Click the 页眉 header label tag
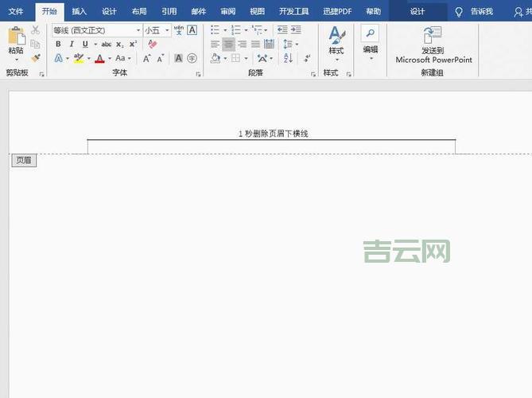The height and width of the screenshot is (398, 532). (x=24, y=160)
